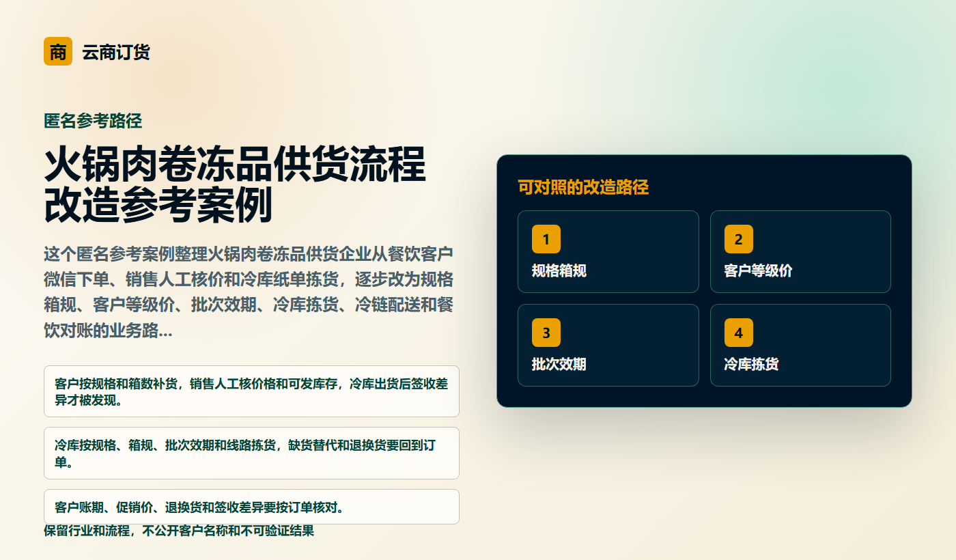This screenshot has width=956, height=560.
Task: Click the 可对照的改造路径 panel title
Action: point(583,187)
